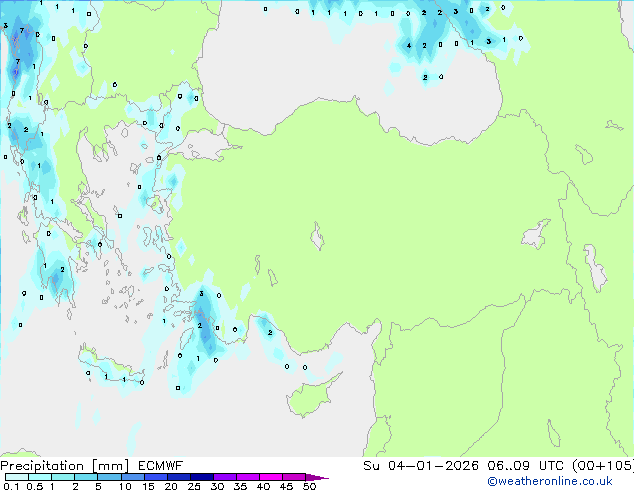The width and height of the screenshot is (634, 490).
Task: Click the island of Crete on map
Action: (109, 367)
